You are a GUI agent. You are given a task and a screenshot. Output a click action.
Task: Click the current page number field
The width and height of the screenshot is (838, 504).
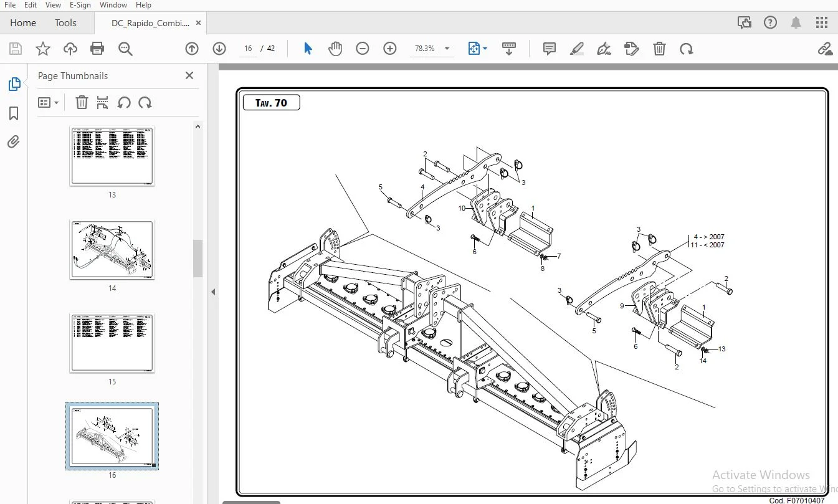248,49
